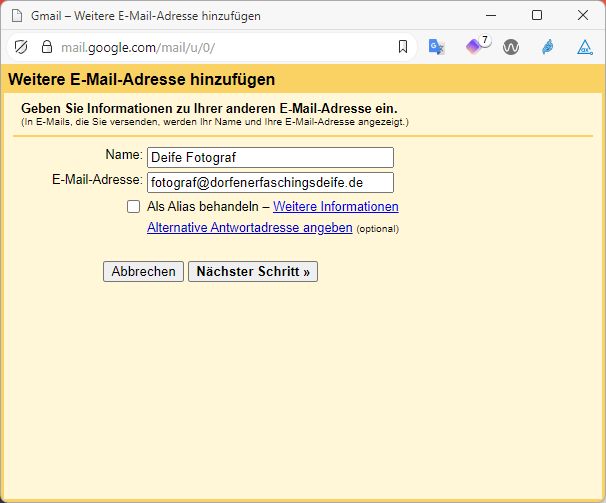Minimize the Gmail popup window
Screen dimensions: 606x503
pos(491,15)
